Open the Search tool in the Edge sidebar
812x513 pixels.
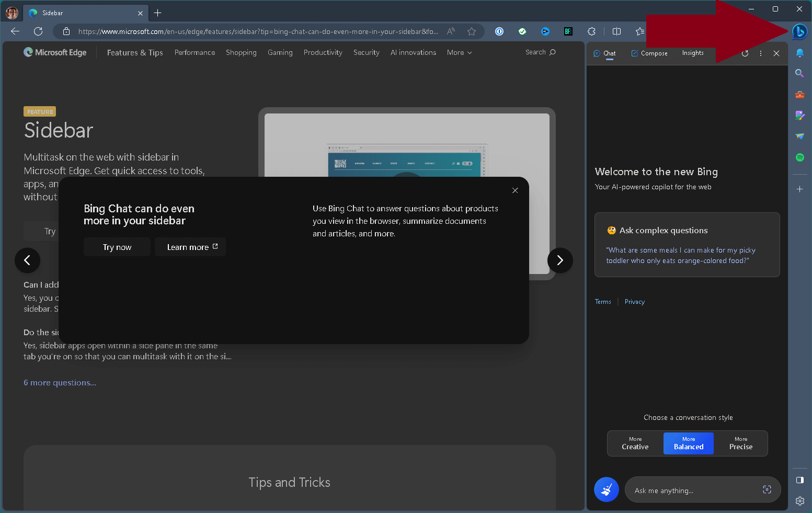[x=799, y=73]
